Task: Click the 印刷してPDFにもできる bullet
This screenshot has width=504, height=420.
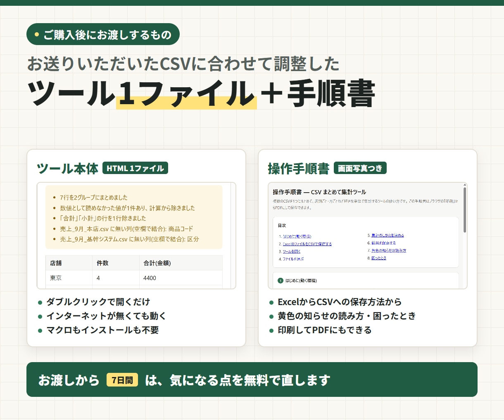Action: tap(325, 330)
